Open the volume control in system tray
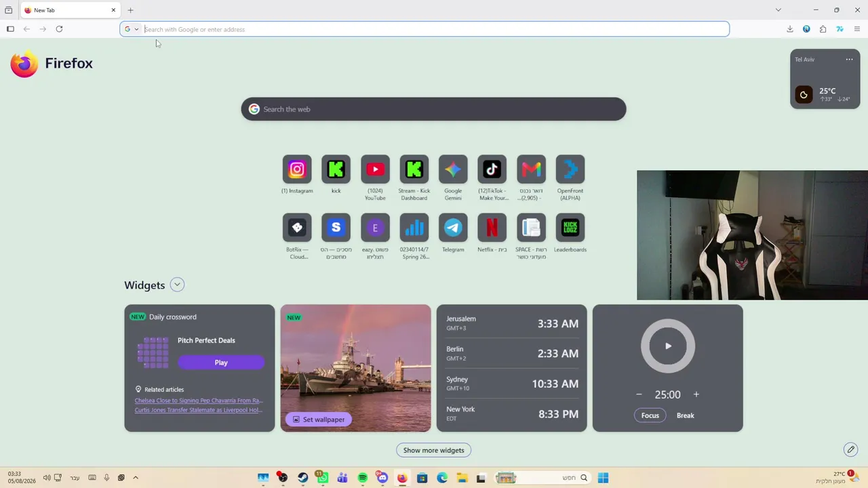The width and height of the screenshot is (868, 488). click(46, 478)
